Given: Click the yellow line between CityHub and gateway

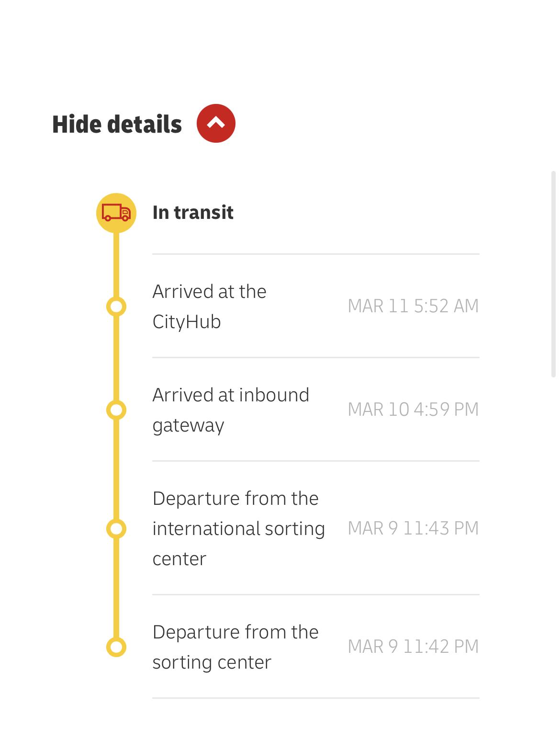Looking at the screenshot, I should point(116,358).
